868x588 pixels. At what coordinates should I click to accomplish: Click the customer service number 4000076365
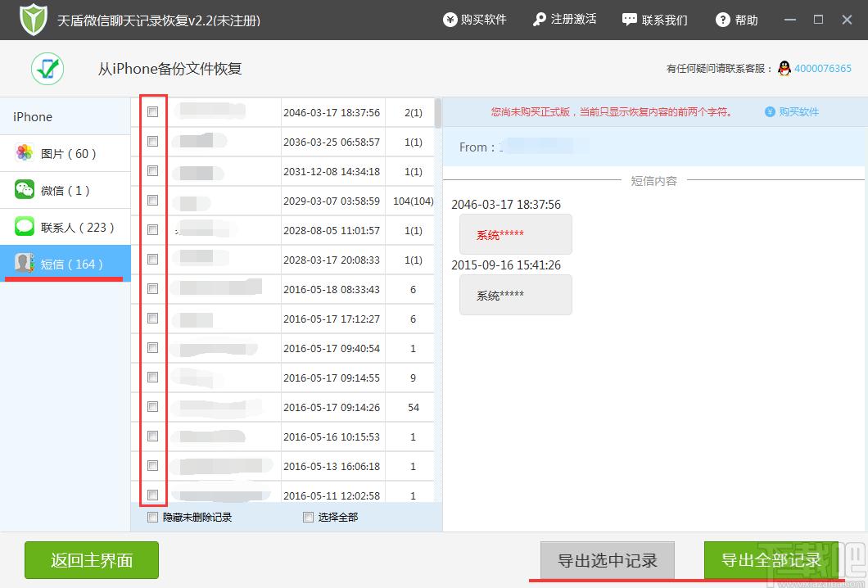(823, 69)
